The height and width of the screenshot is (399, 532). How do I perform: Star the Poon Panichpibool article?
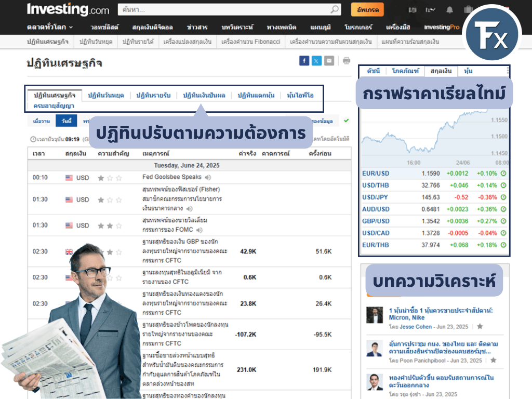[493, 360]
